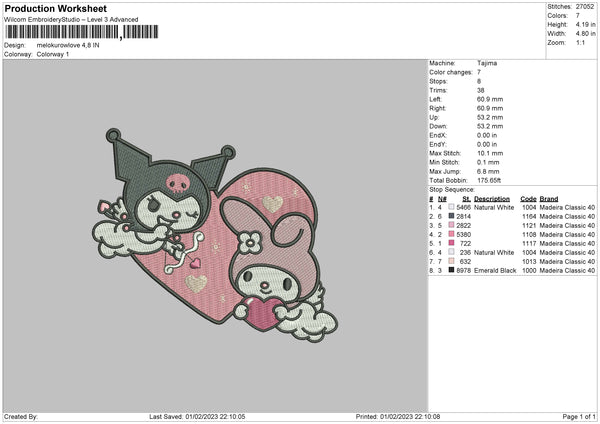Viewport: 600px width, 424px height.
Task: Click the Max Stitch value 10.1 mm
Action: (490, 153)
